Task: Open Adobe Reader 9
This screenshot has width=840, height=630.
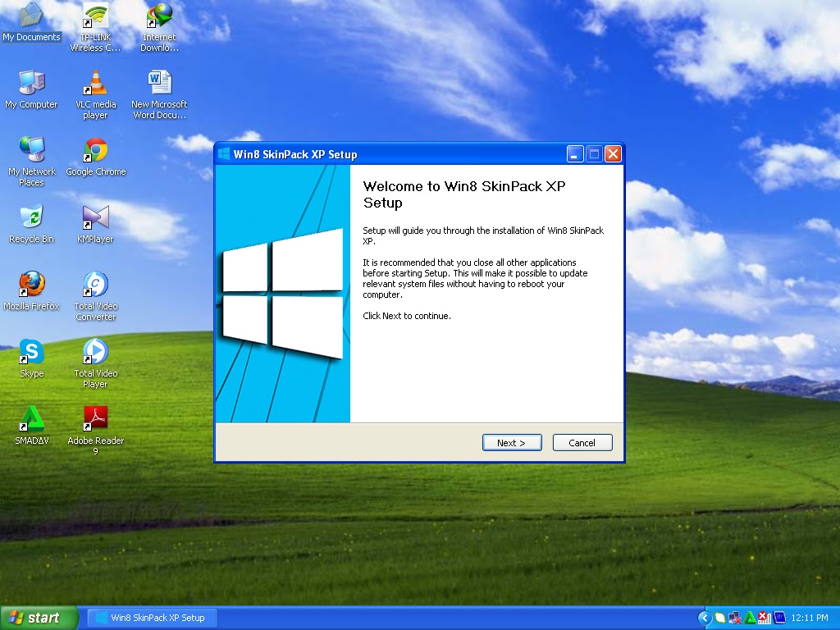Action: pyautogui.click(x=95, y=417)
